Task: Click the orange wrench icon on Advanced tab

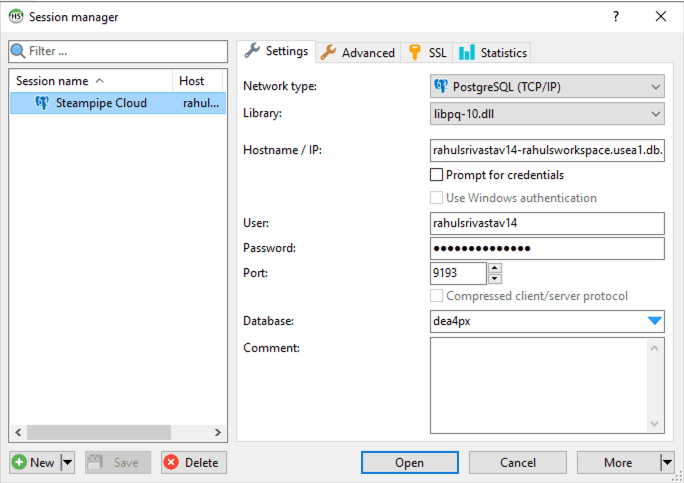Action: 328,52
